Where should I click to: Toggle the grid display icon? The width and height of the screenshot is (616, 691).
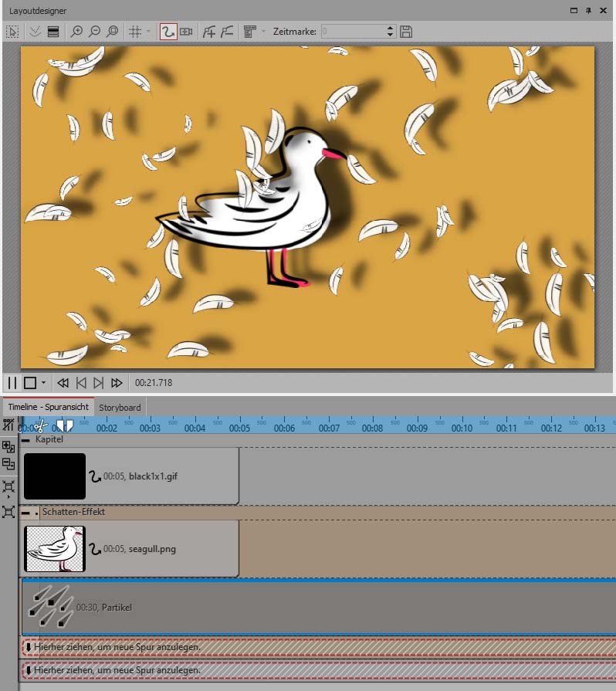[x=135, y=32]
